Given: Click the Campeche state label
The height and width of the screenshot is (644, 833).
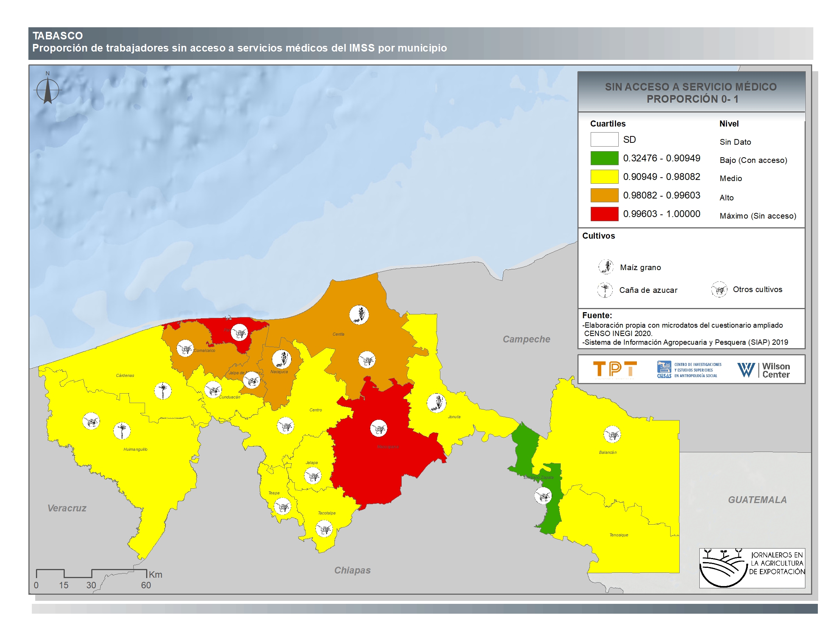Looking at the screenshot, I should point(526,339).
